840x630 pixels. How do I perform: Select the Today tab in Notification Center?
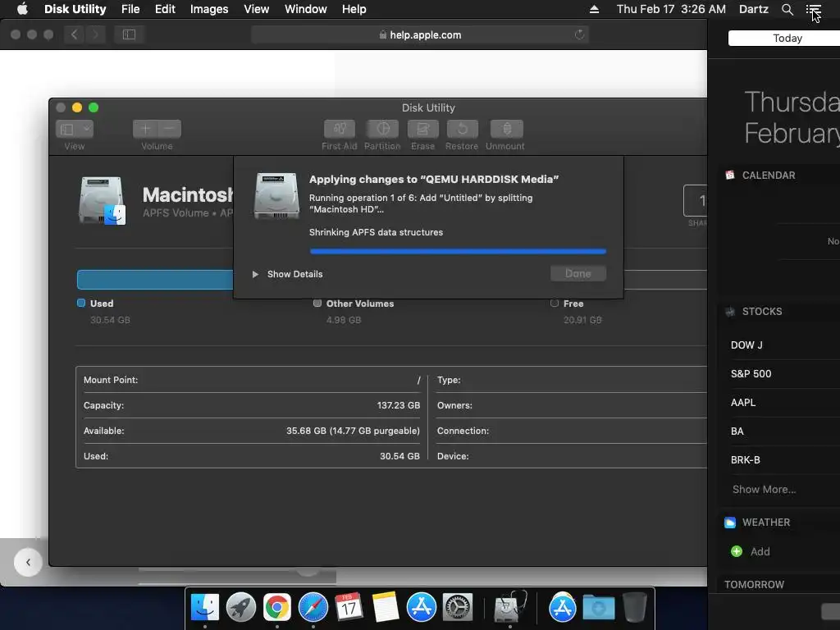(787, 38)
